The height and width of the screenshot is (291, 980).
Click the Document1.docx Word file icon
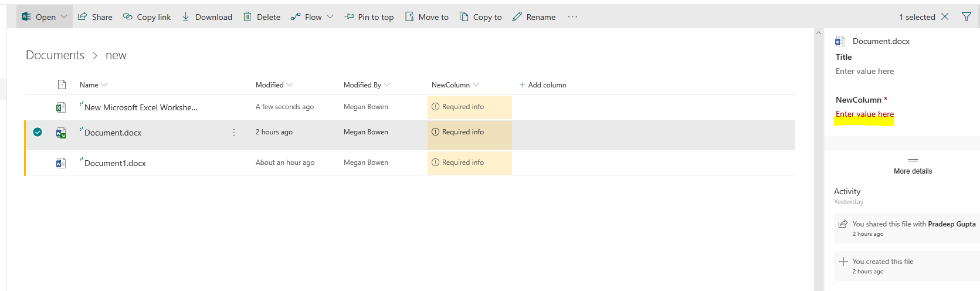60,163
